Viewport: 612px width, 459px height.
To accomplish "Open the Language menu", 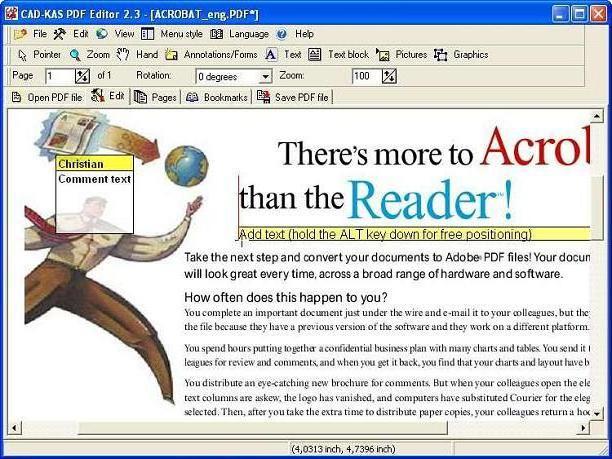I will coord(249,34).
